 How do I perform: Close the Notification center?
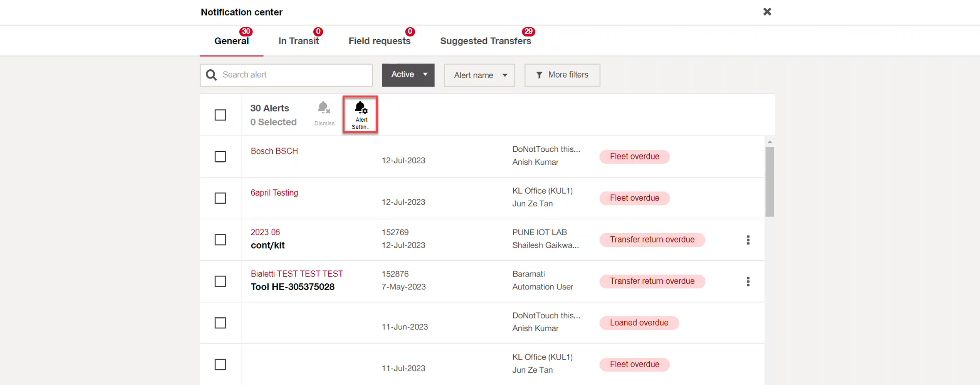pos(767,12)
